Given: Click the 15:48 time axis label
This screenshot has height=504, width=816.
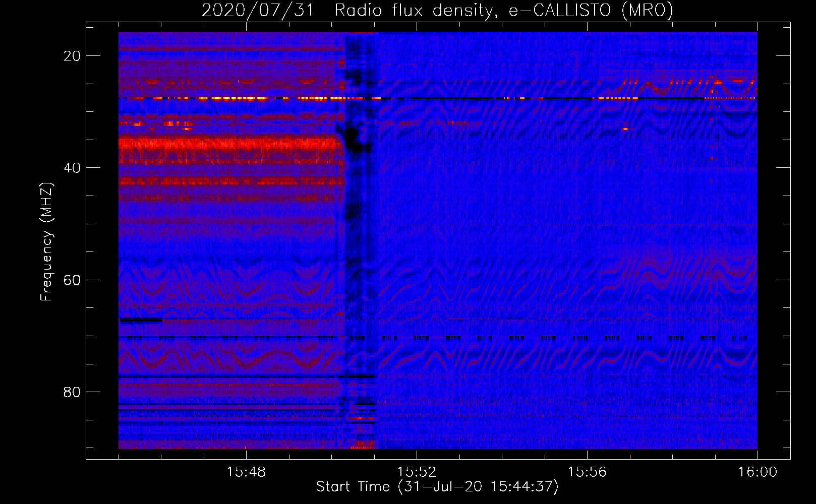Looking at the screenshot, I should 246,472.
